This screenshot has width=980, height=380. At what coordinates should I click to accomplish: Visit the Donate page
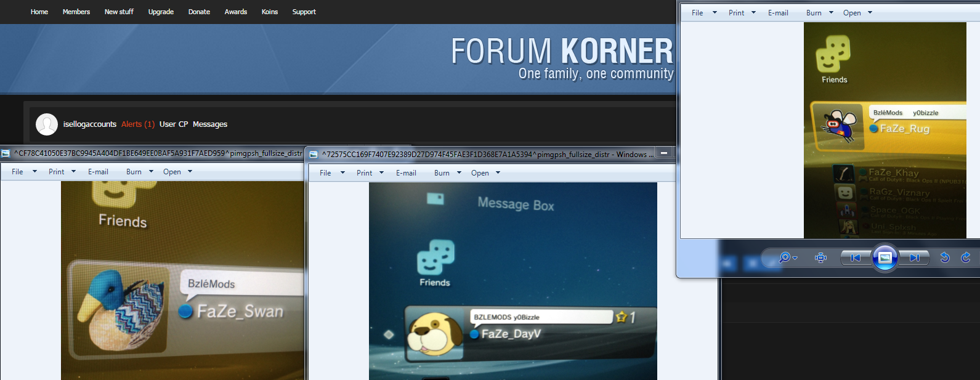click(x=199, y=12)
